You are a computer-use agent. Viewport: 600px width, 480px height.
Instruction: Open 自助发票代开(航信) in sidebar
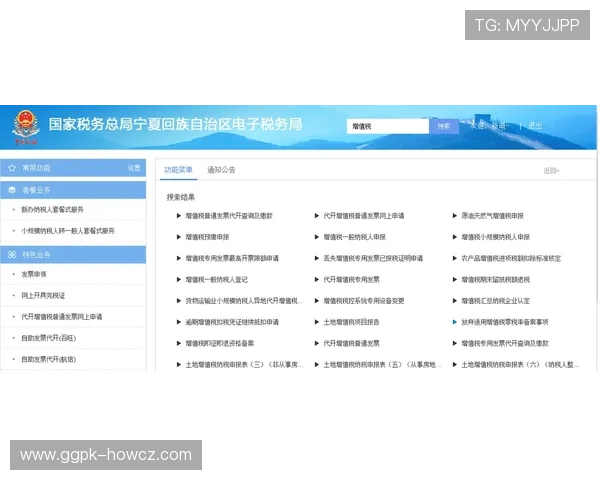point(49,359)
